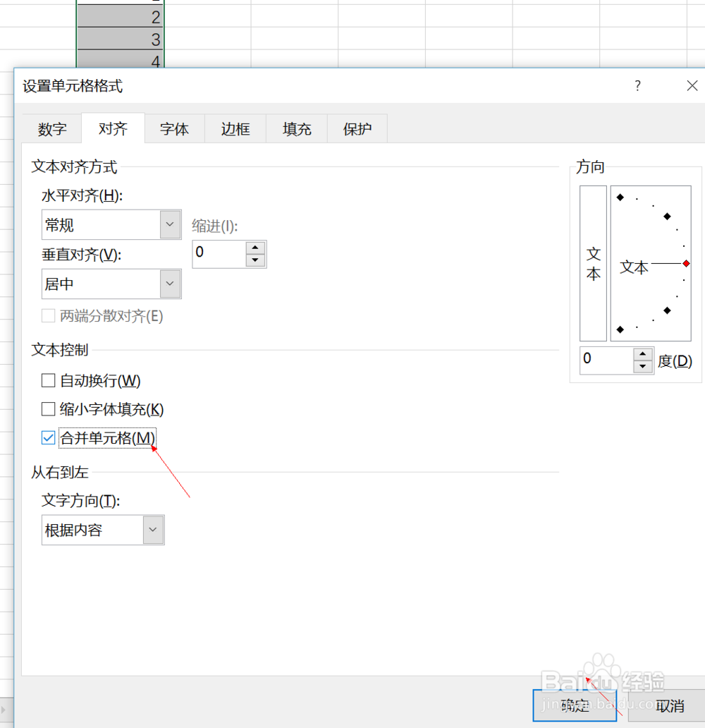Enable 缩小字体填充 shrink to fit
Image resolution: width=705 pixels, height=728 pixels.
pos(48,408)
